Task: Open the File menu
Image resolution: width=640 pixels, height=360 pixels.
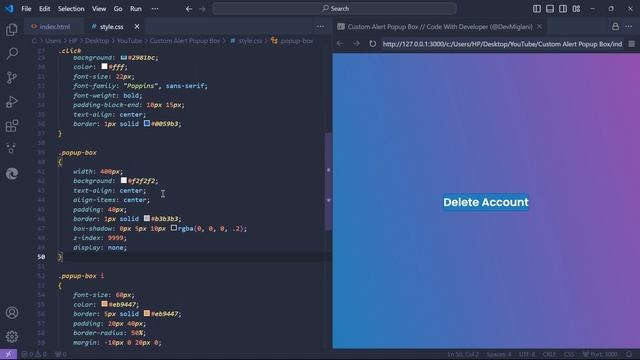Action: click(26, 9)
